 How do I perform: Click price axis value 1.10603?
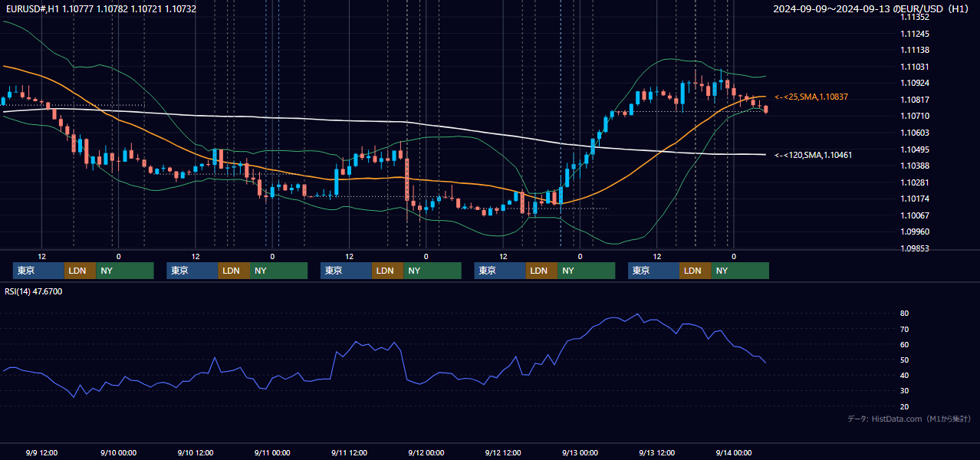915,133
